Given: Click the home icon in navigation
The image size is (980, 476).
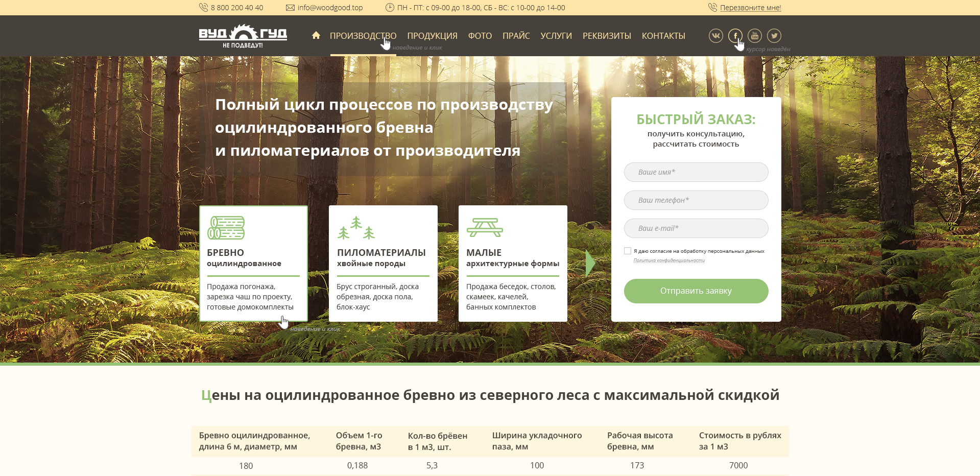Looking at the screenshot, I should 316,35.
